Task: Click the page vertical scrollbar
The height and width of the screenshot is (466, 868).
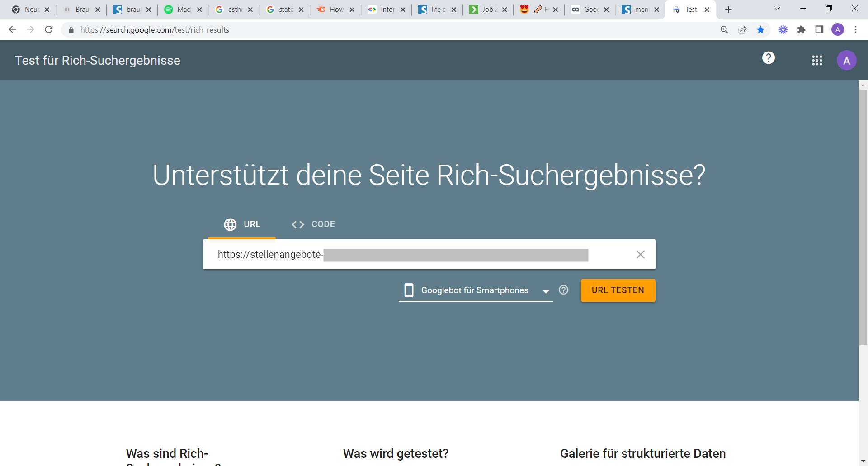Action: point(863,217)
